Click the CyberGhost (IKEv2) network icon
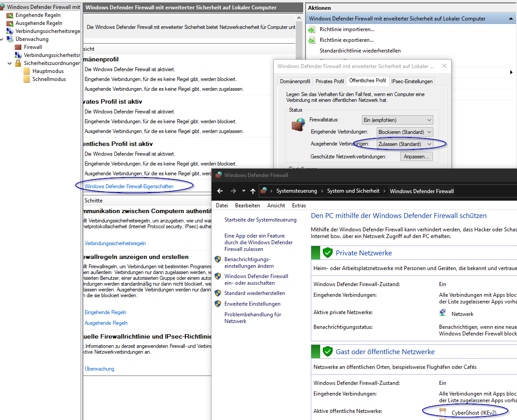Image resolution: width=517 pixels, height=420 pixels. (x=443, y=411)
